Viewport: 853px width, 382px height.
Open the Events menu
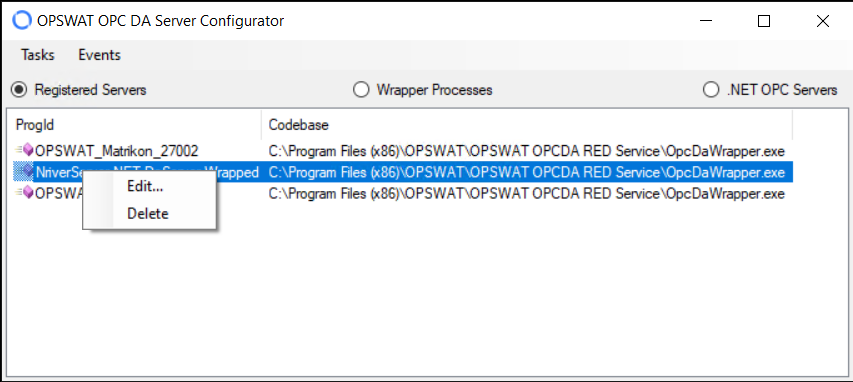(100, 55)
